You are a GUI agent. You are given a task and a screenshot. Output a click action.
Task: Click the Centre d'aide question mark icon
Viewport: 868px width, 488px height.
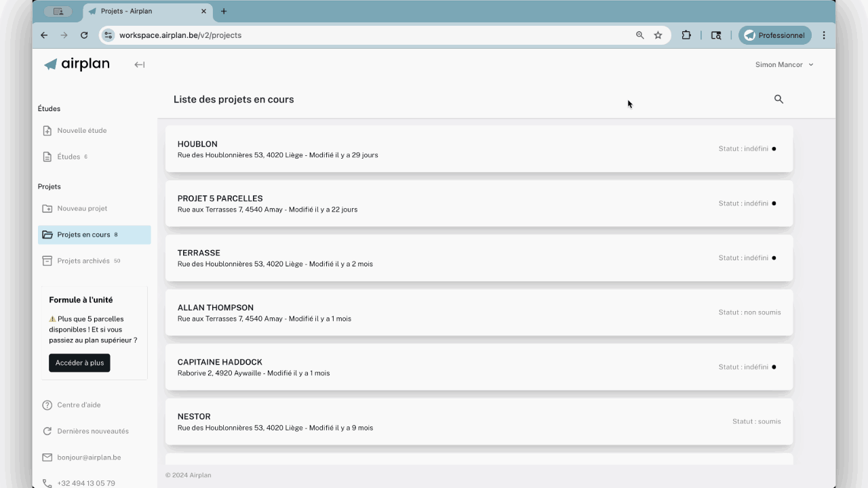click(47, 405)
